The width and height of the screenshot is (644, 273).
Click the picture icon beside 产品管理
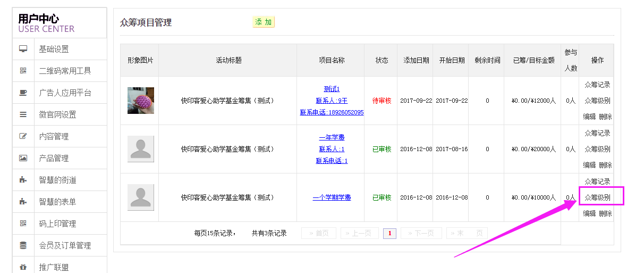(x=23, y=158)
